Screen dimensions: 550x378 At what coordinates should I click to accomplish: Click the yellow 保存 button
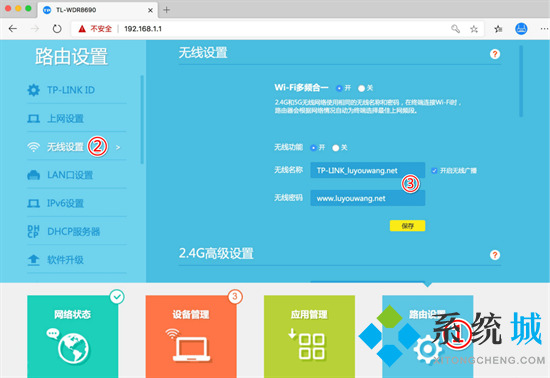(x=407, y=226)
